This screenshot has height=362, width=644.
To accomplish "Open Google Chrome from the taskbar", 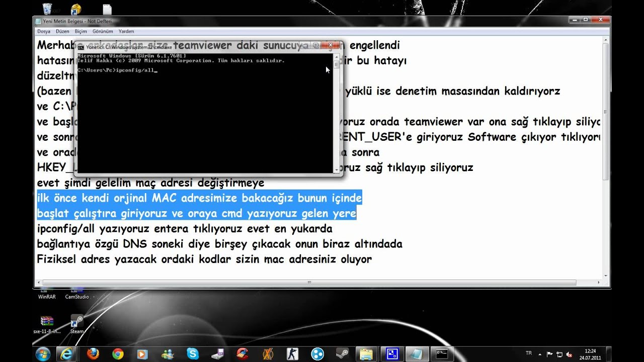I will pyautogui.click(x=118, y=354).
